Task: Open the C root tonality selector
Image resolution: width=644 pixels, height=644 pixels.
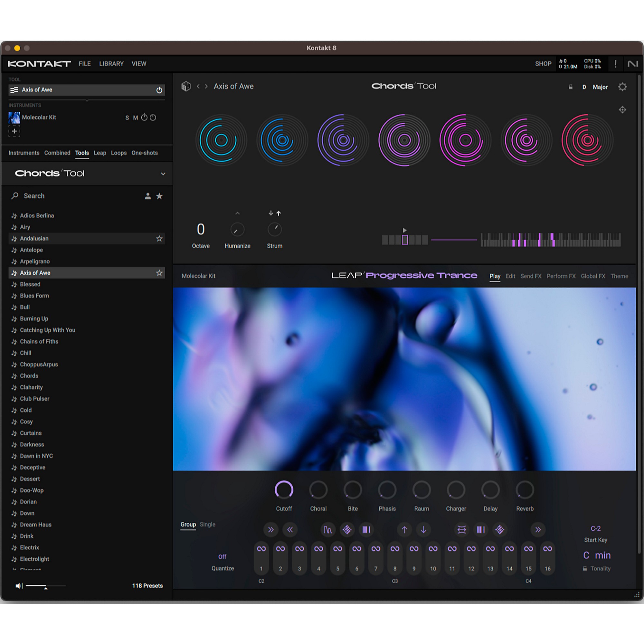Action: click(586, 555)
